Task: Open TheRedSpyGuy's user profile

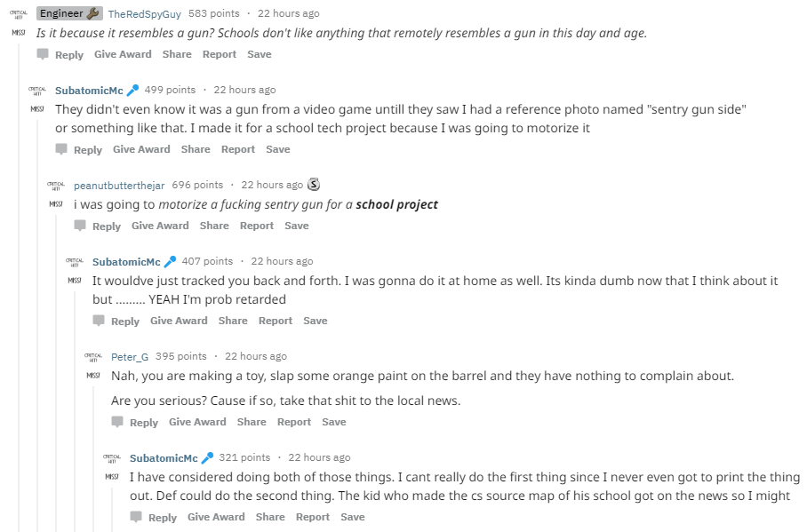Action: 145,13
